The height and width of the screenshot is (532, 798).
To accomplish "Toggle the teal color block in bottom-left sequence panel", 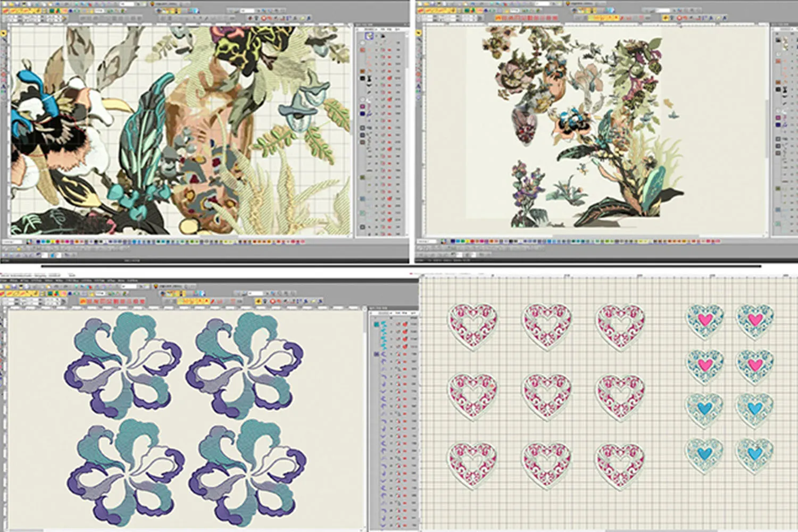I will coord(376,324).
